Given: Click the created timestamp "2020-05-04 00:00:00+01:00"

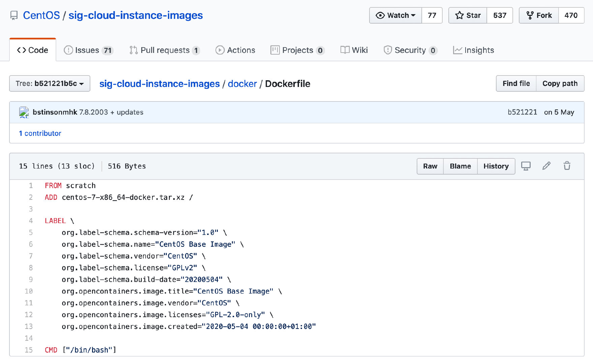Looking at the screenshot, I should coord(259,327).
